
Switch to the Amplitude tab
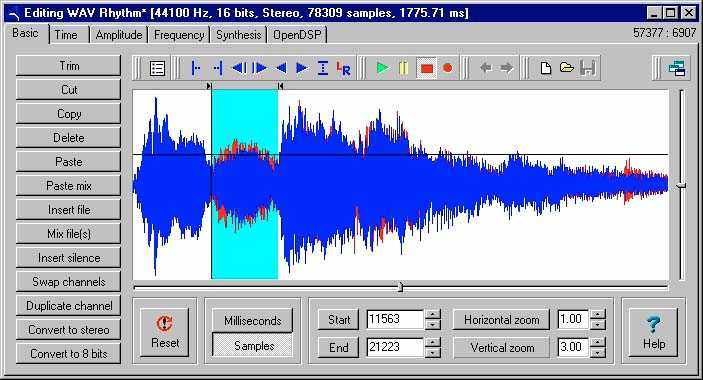(x=119, y=35)
